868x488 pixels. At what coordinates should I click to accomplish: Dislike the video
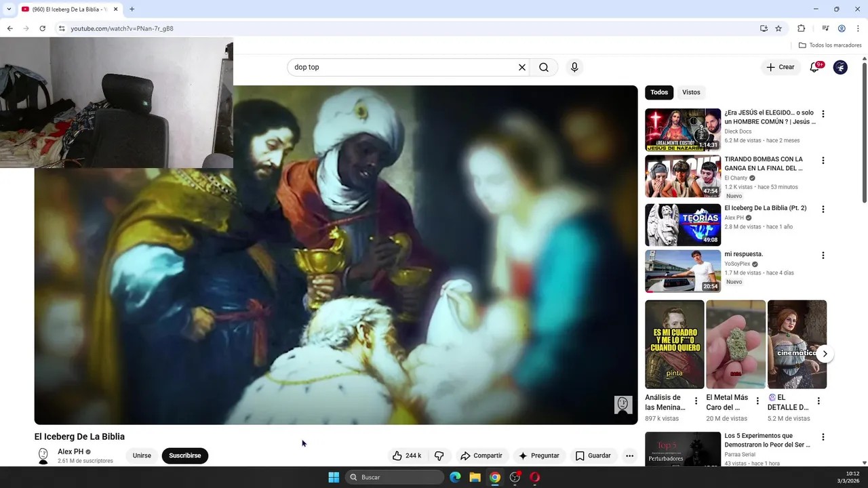point(439,455)
